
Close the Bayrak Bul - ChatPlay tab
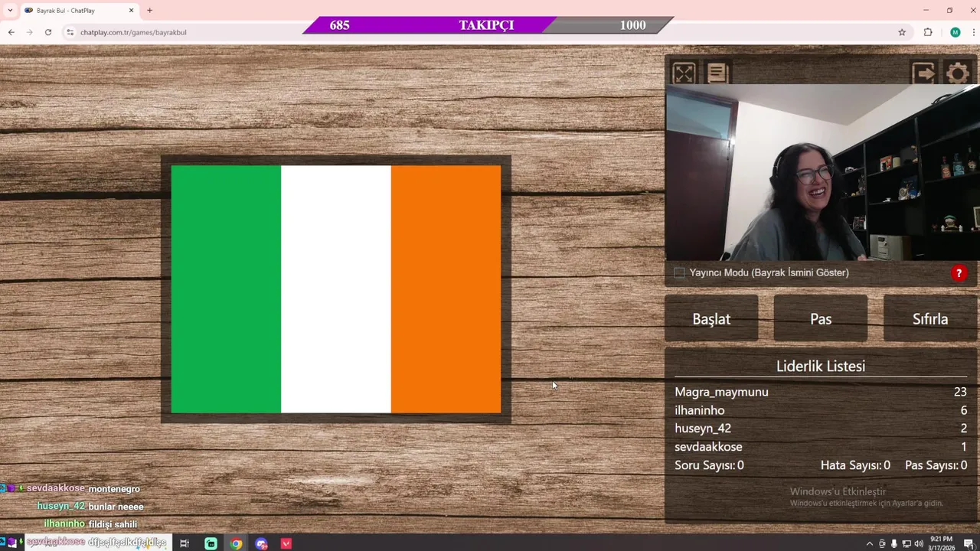coord(131,11)
